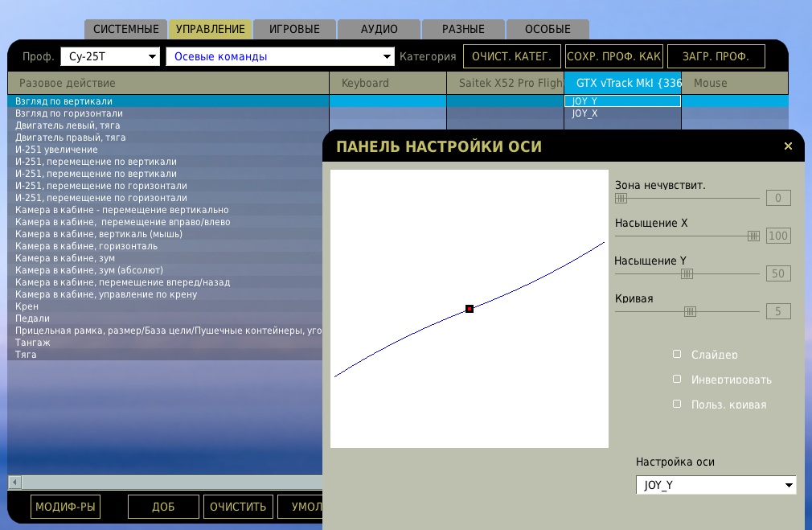Screen dimensions: 812x530
Task: Click the dead zone value field showing 0
Action: (x=777, y=198)
